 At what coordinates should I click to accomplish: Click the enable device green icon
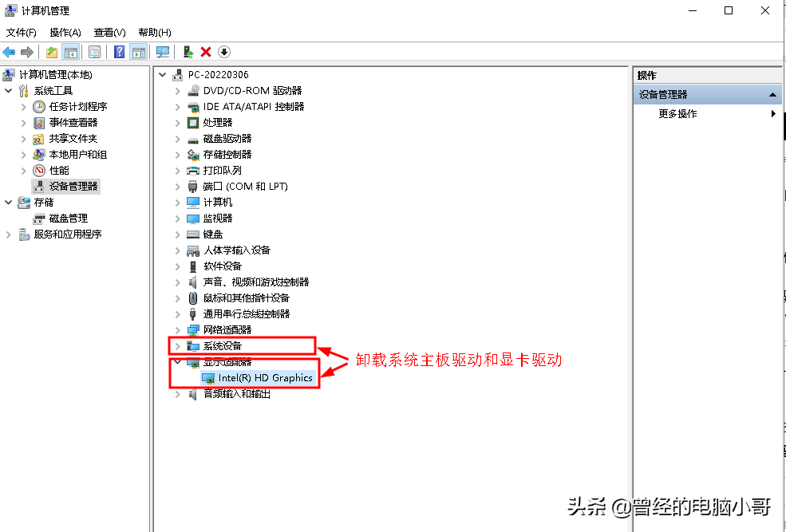(188, 52)
